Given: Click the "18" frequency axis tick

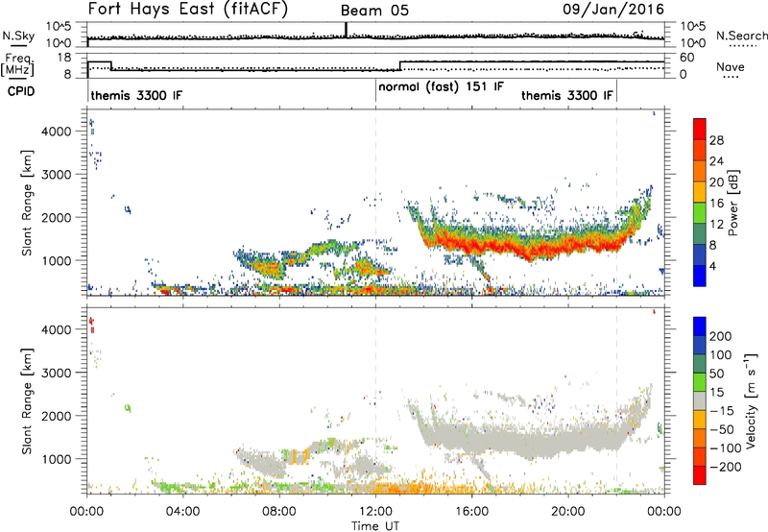Looking at the screenshot, I should click(x=64, y=58).
